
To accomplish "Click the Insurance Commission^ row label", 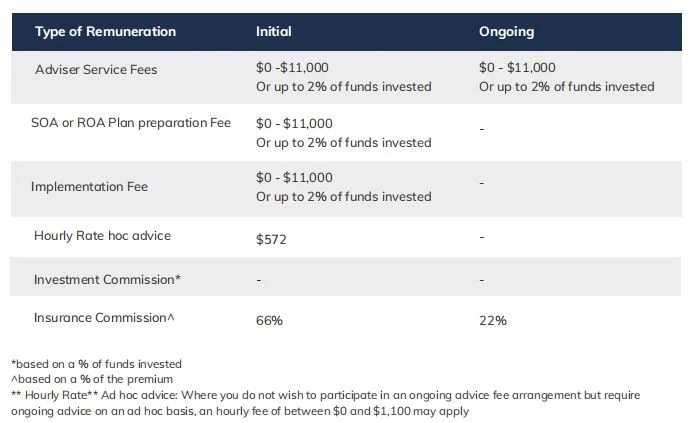I will (x=104, y=318).
